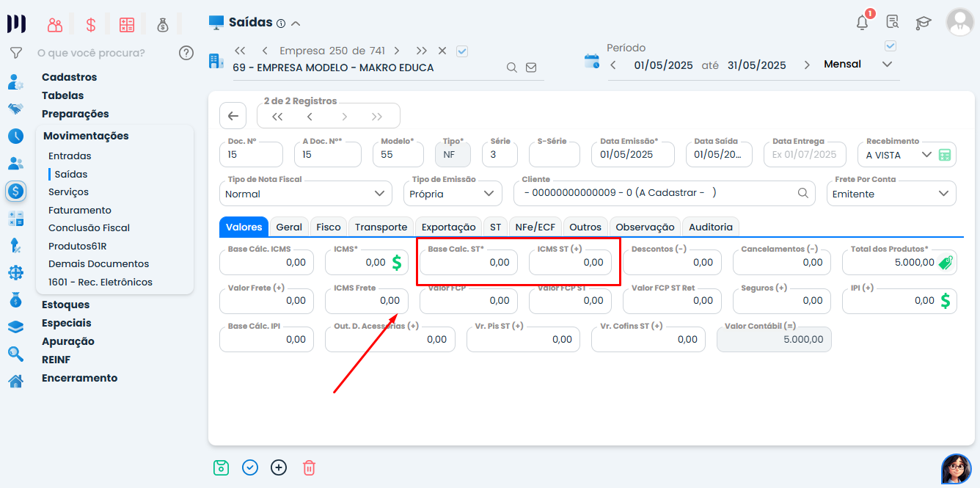980x488 pixels.
Task: Click the plus icon to add record
Action: (279, 467)
